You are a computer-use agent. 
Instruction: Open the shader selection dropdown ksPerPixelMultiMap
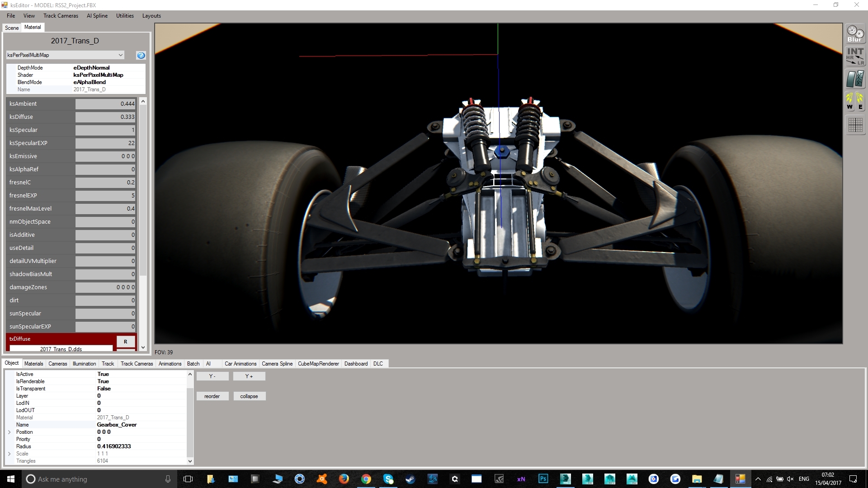(65, 55)
